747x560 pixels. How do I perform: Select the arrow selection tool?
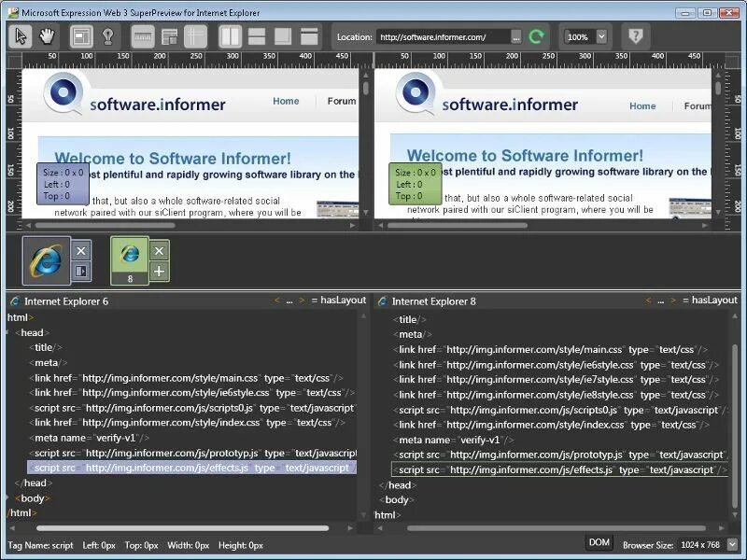[19, 36]
